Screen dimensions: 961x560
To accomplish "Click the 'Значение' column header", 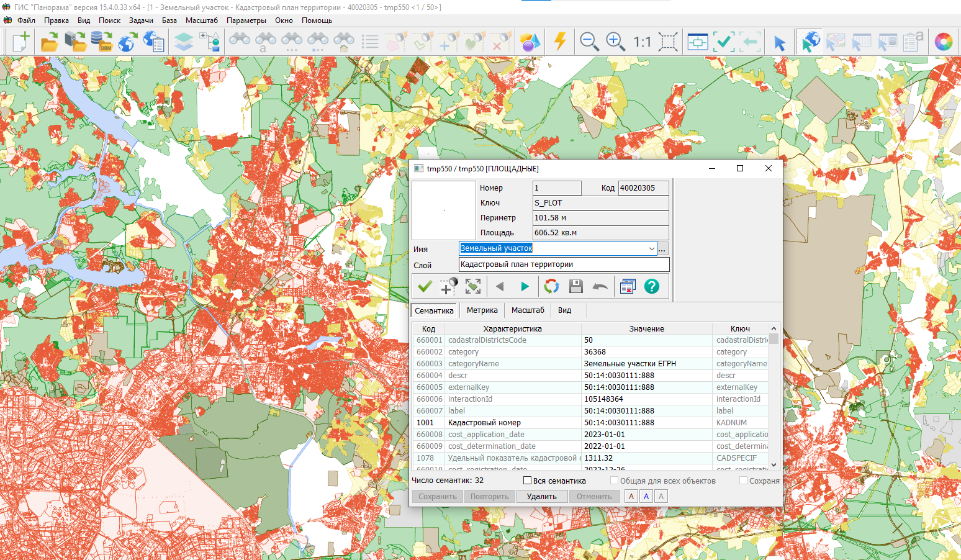I will pos(646,329).
